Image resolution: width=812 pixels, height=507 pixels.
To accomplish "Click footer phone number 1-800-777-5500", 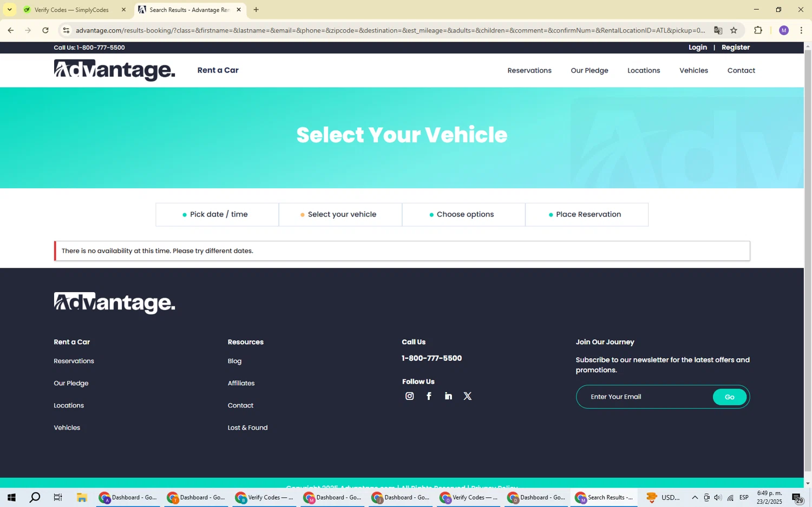I will point(431,358).
